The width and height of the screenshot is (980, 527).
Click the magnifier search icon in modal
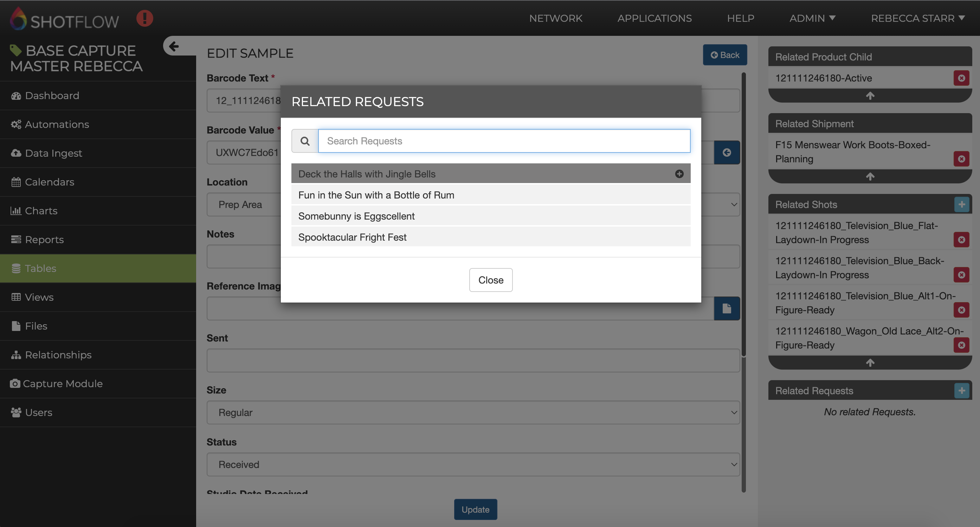[x=305, y=141]
